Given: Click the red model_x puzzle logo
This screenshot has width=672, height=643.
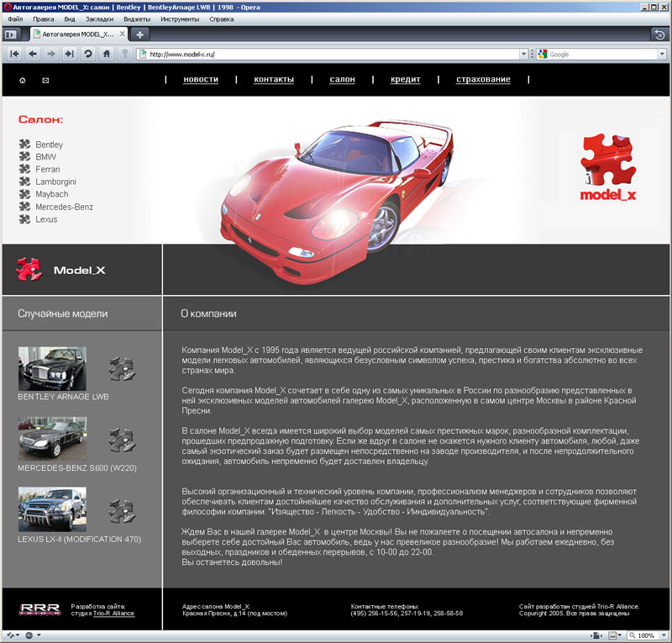Looking at the screenshot, I should 607,167.
